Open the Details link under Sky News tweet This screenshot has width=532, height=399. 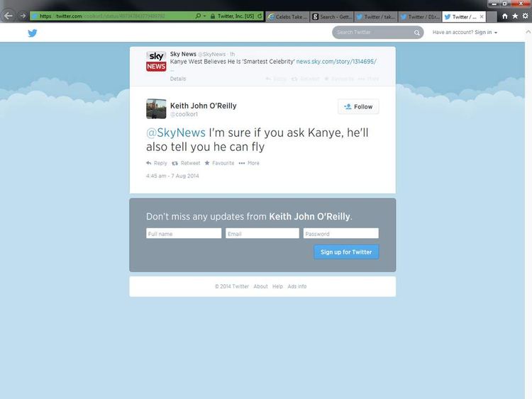click(178, 79)
